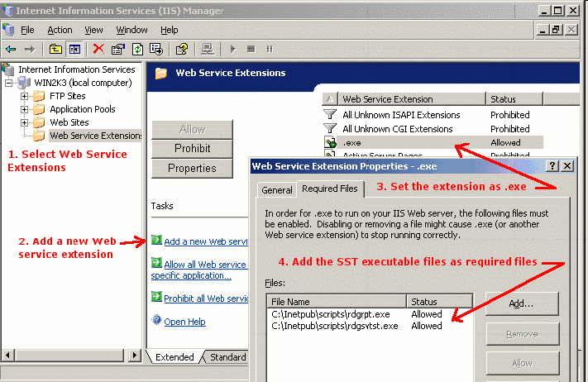Click the tree pane left scroll arrow

[x=8, y=355]
